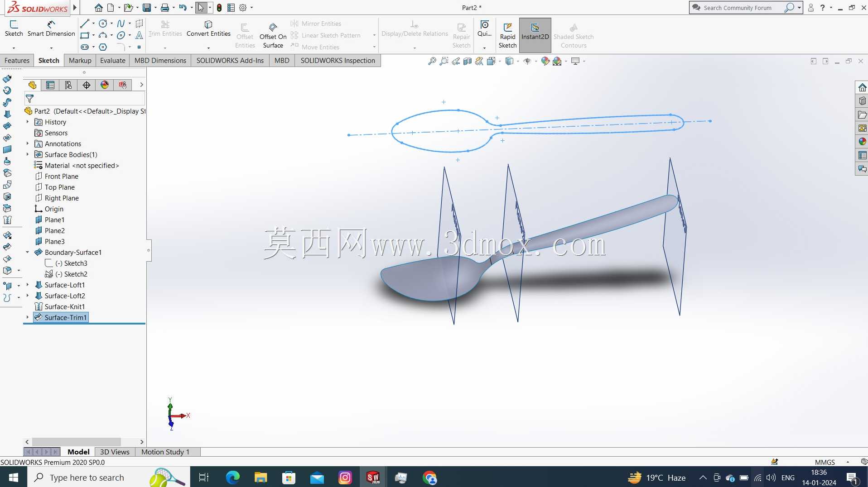Image resolution: width=868 pixels, height=487 pixels.
Task: Select the Circle sketch tool
Action: [103, 24]
